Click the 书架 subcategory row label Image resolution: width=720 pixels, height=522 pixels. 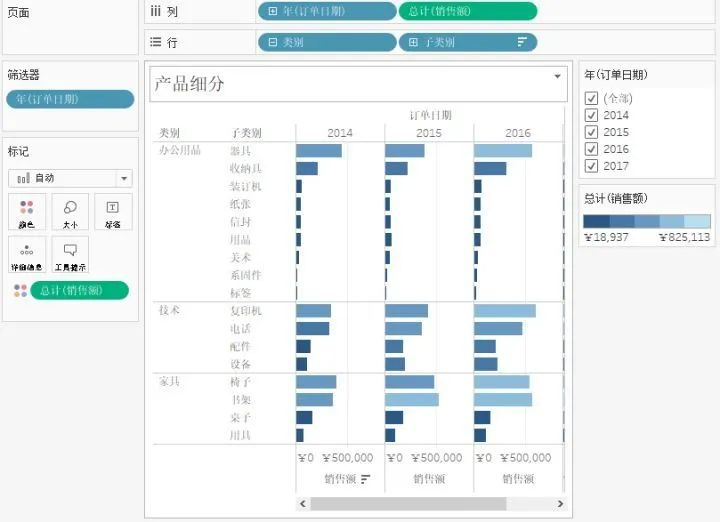pos(241,400)
